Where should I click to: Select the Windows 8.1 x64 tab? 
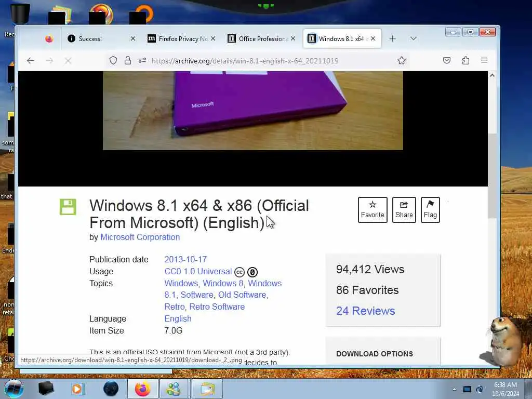[341, 38]
